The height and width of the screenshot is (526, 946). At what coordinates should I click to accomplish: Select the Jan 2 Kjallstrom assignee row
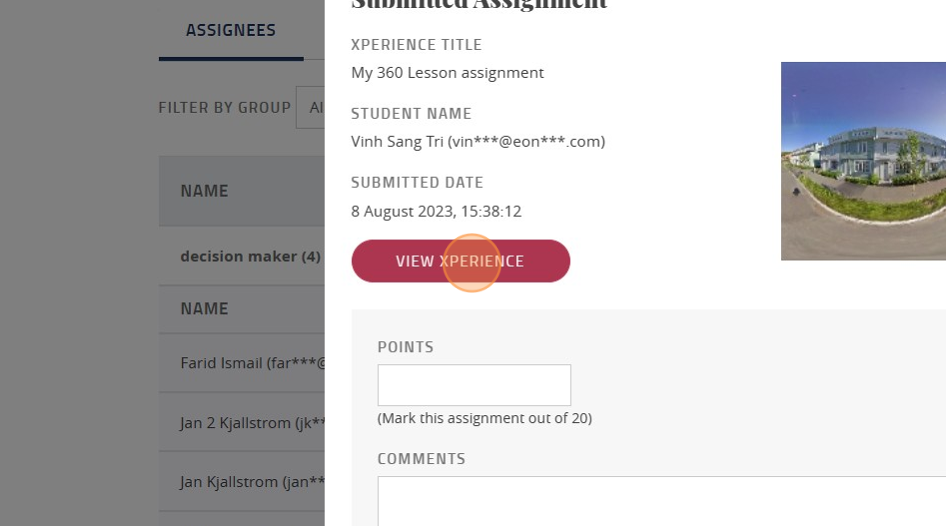tap(242, 422)
